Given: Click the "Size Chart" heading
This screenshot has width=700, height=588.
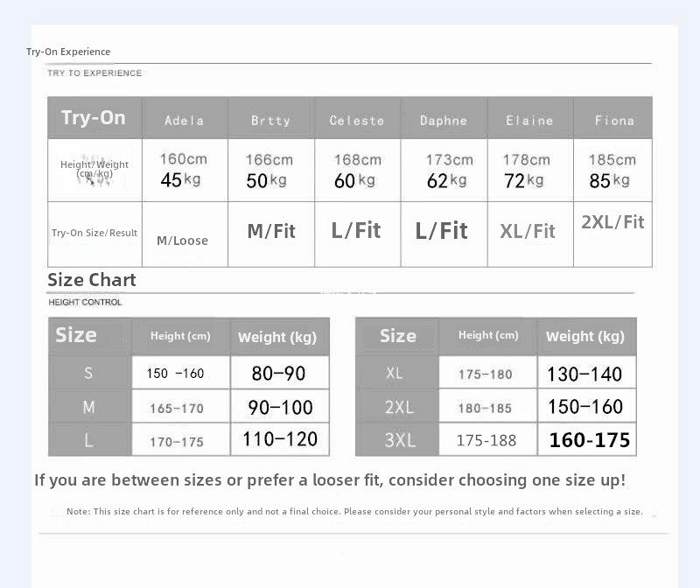Looking at the screenshot, I should pos(92,280).
